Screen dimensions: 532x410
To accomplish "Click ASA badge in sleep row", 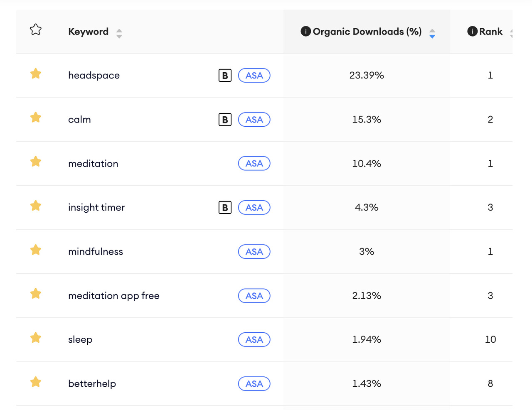I will (254, 339).
